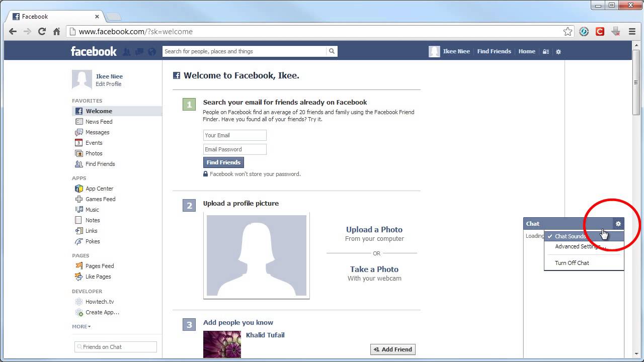The width and height of the screenshot is (644, 362).
Task: Open Chrome menu hamburger icon
Action: pos(632,32)
